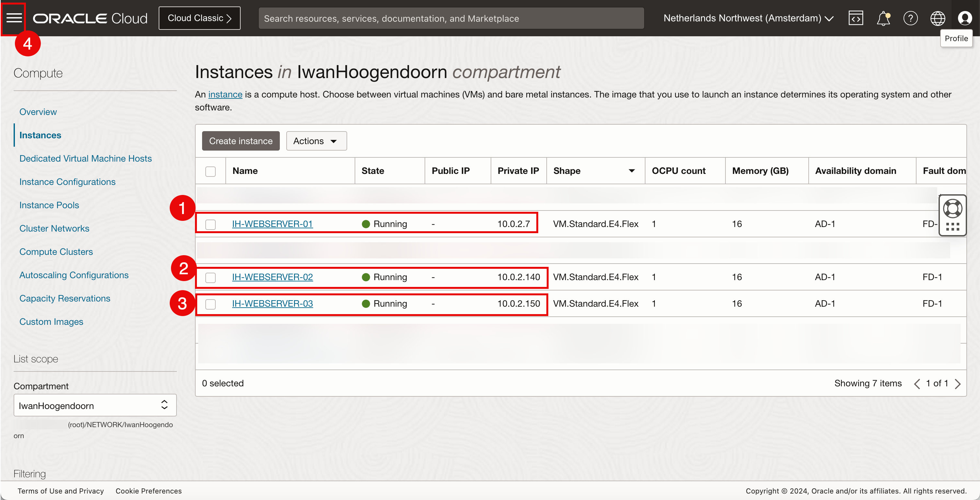The height and width of the screenshot is (500, 980).
Task: Open the language globe icon
Action: click(x=937, y=18)
